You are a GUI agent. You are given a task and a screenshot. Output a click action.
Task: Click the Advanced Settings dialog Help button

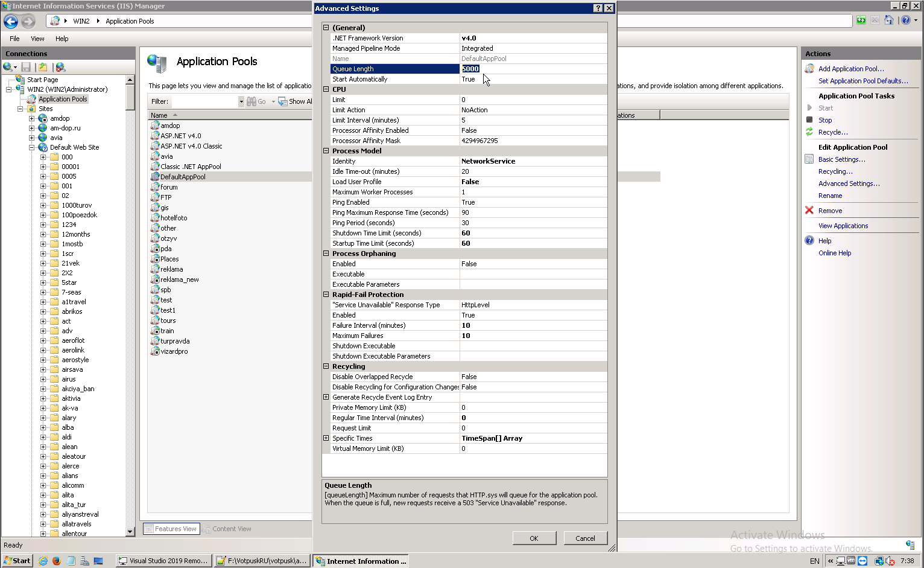click(598, 8)
